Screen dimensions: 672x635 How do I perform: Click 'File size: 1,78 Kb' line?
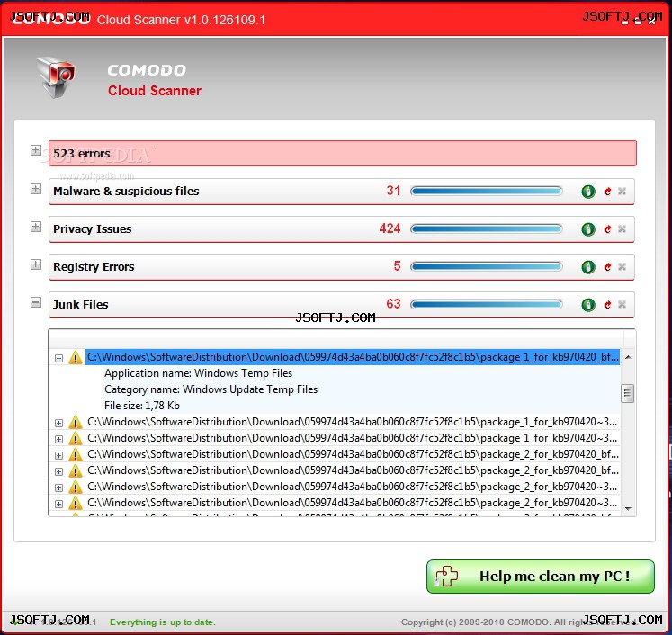pyautogui.click(x=142, y=406)
